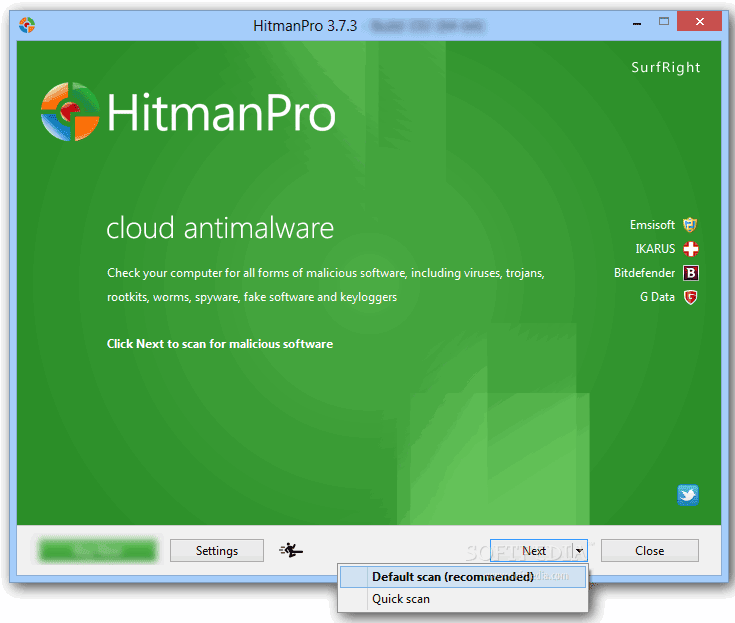Open the Next button dropdown arrow

click(x=580, y=551)
